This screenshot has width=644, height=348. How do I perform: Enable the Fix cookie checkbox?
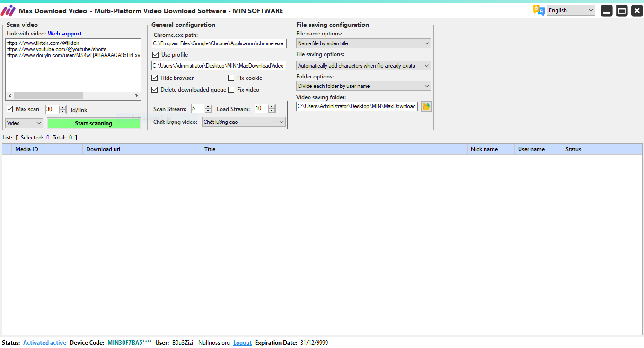[x=231, y=78]
